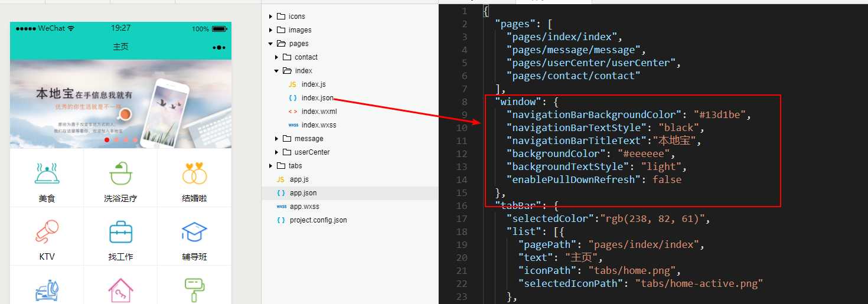Open the 洗浴足疗 bath category icon
Screen dimensions: 868x304
(120, 173)
